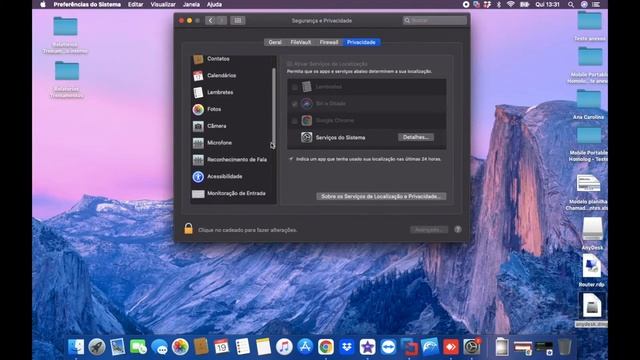Open Messages app in the Dock

159,347
